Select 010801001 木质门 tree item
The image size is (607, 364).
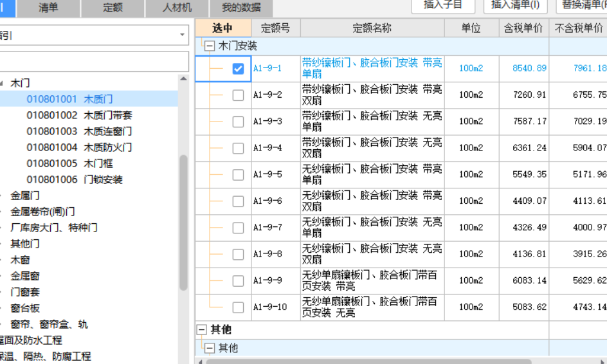point(69,99)
